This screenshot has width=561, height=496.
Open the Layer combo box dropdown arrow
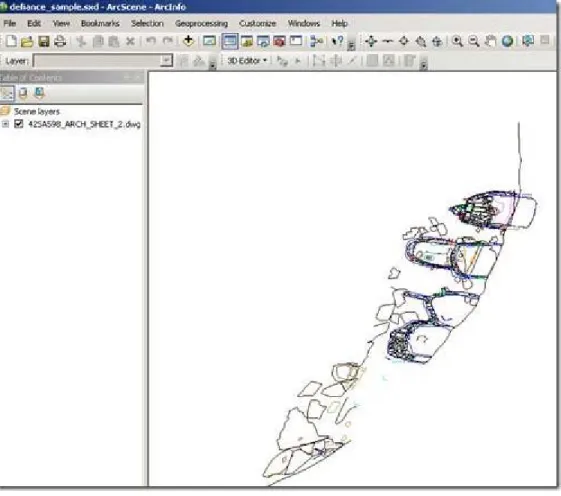pyautogui.click(x=166, y=60)
